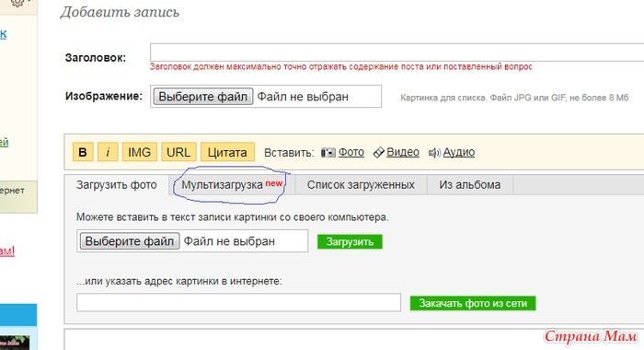644x350 pixels.
Task: Click the "Картинка для списка" file hint text
Action: (x=514, y=98)
